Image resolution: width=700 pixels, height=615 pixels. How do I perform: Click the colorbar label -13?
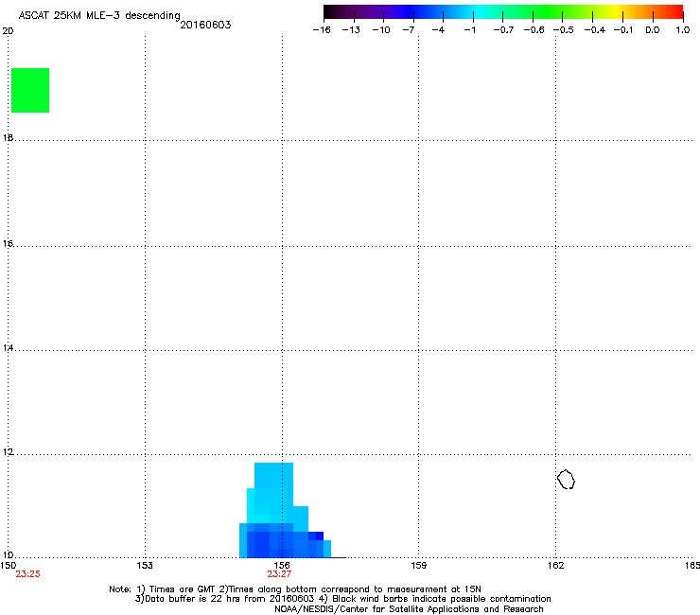[x=351, y=30]
